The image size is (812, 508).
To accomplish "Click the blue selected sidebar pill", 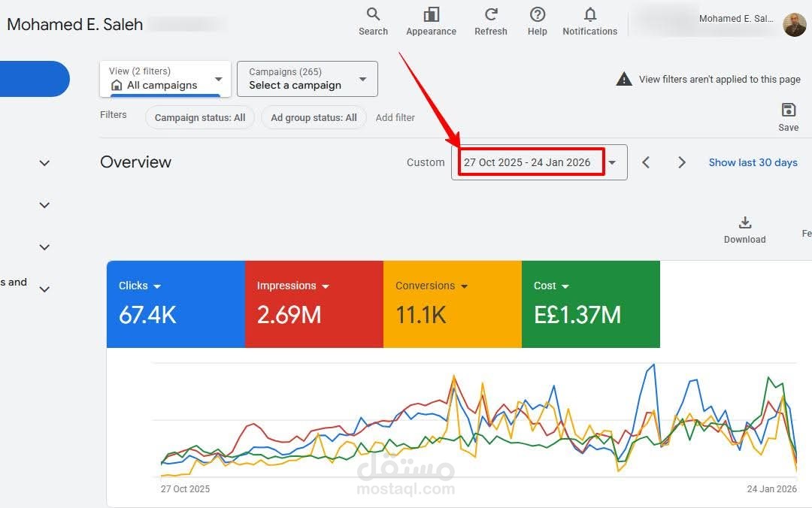I will point(34,79).
